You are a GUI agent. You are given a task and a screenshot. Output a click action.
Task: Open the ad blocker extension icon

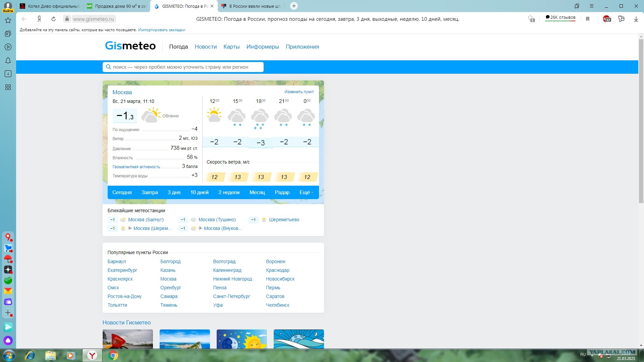pos(607,19)
